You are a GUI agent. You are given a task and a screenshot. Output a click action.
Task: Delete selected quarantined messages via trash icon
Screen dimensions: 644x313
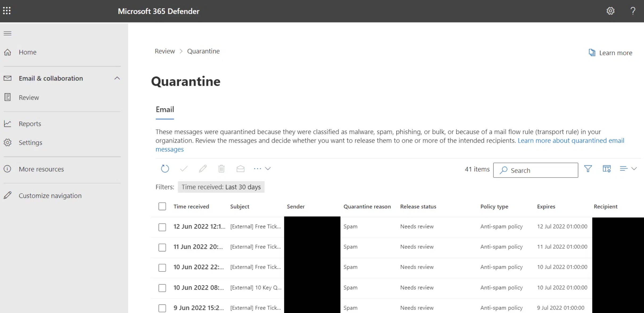pyautogui.click(x=222, y=168)
